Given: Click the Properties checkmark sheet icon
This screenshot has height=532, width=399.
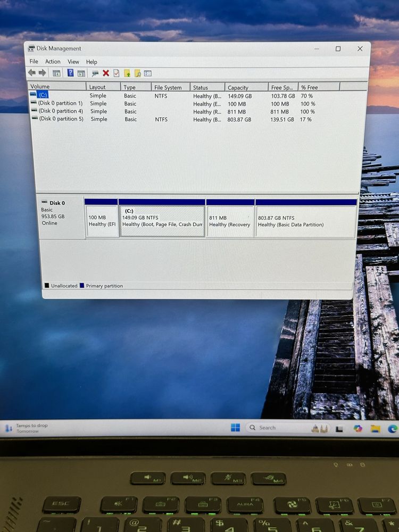Looking at the screenshot, I should [x=117, y=73].
